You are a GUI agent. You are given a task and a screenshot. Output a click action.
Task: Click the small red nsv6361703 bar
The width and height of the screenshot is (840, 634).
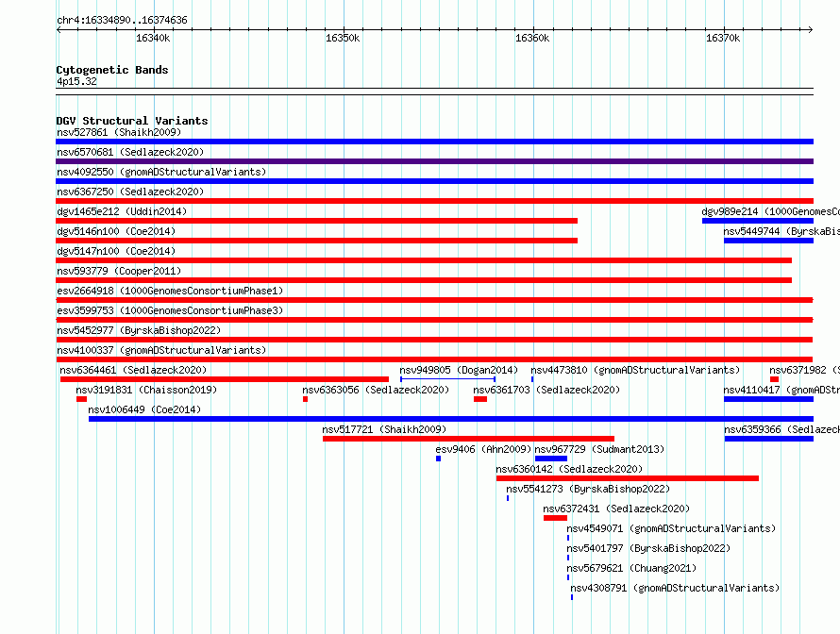(480, 399)
